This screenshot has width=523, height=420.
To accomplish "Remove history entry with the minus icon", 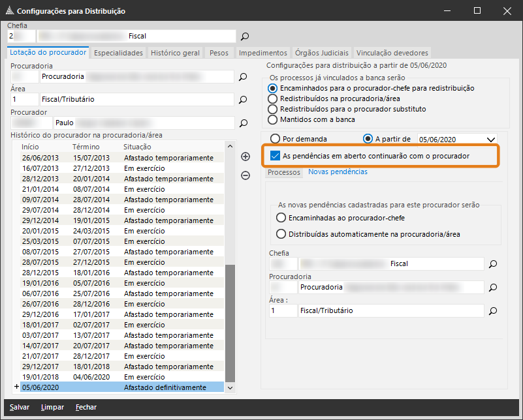I will click(x=246, y=175).
